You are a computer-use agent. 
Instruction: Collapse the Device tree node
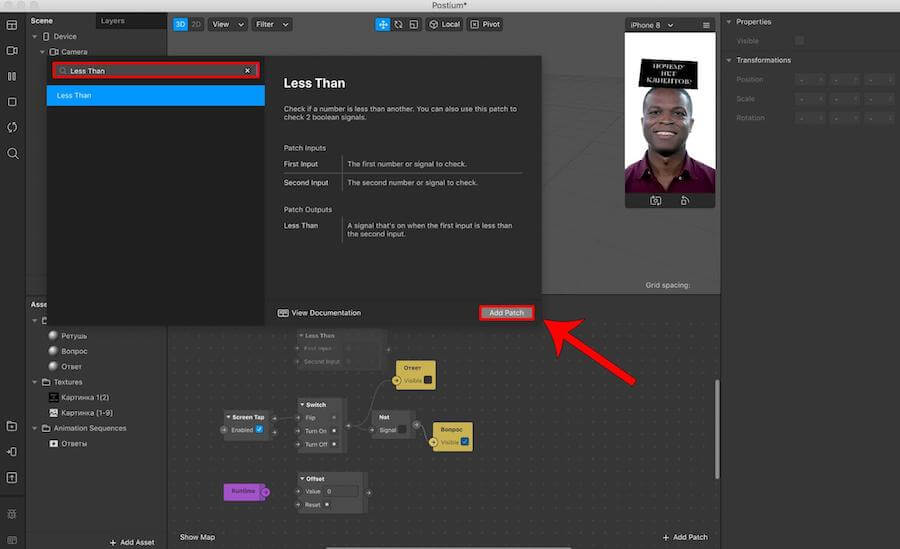pyautogui.click(x=34, y=36)
